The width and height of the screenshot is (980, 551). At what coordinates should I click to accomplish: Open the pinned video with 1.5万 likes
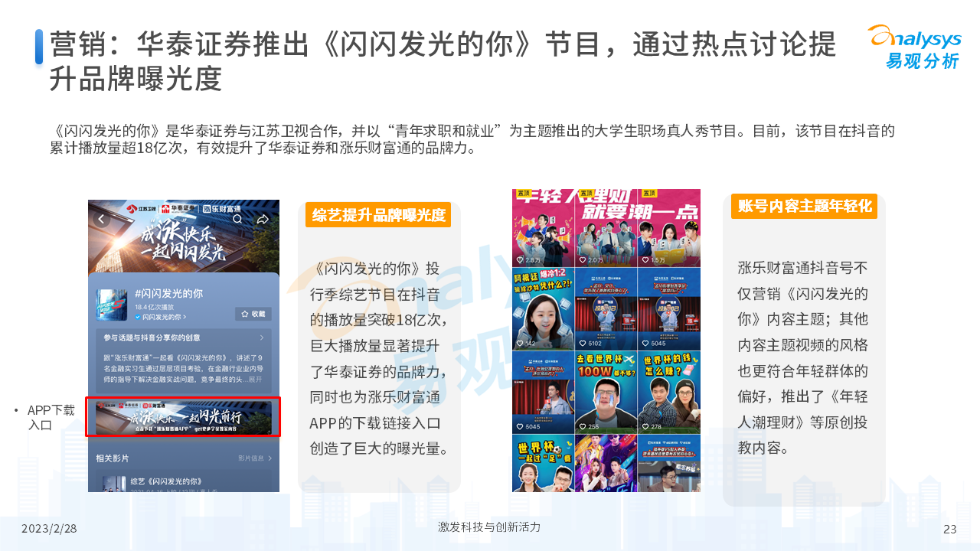[669, 228]
